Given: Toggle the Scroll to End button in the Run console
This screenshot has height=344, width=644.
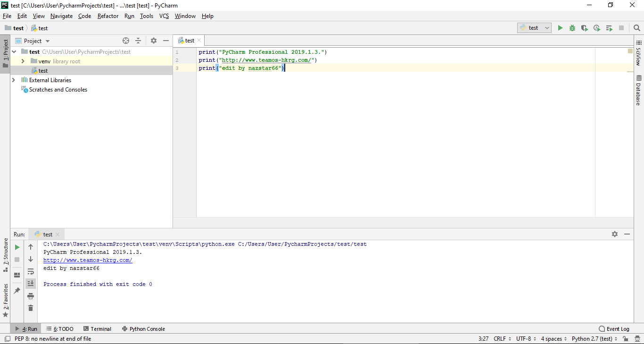Looking at the screenshot, I should tap(31, 284).
